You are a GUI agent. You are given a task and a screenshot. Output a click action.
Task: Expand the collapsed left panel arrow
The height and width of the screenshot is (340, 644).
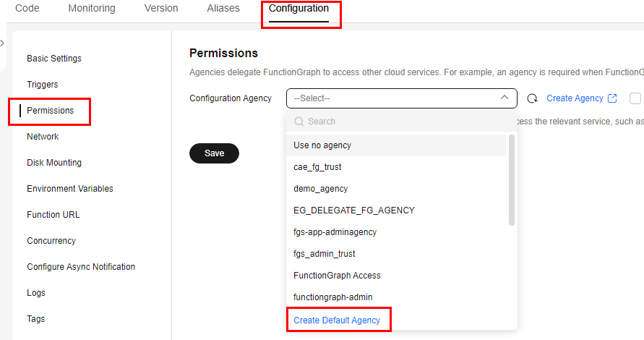tap(2, 43)
